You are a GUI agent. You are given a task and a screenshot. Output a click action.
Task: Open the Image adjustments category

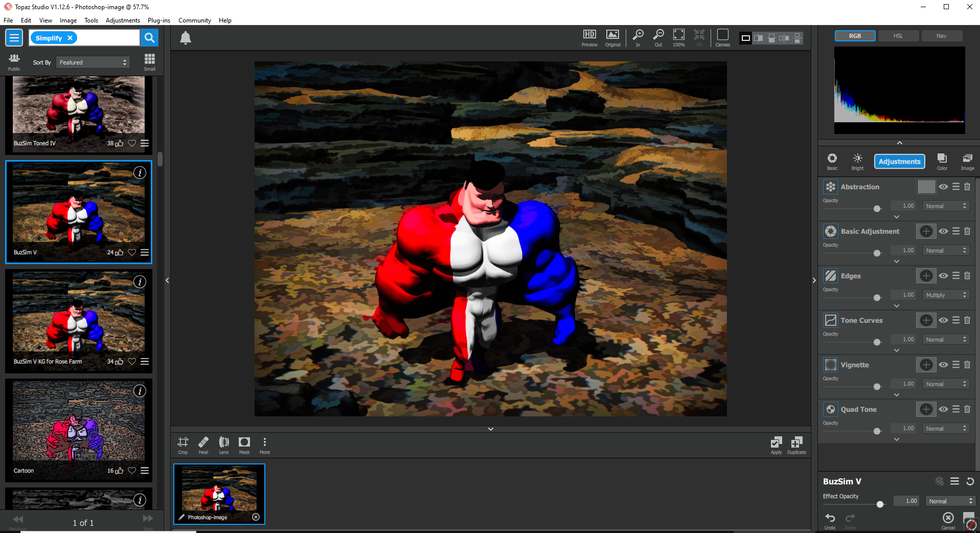968,161
